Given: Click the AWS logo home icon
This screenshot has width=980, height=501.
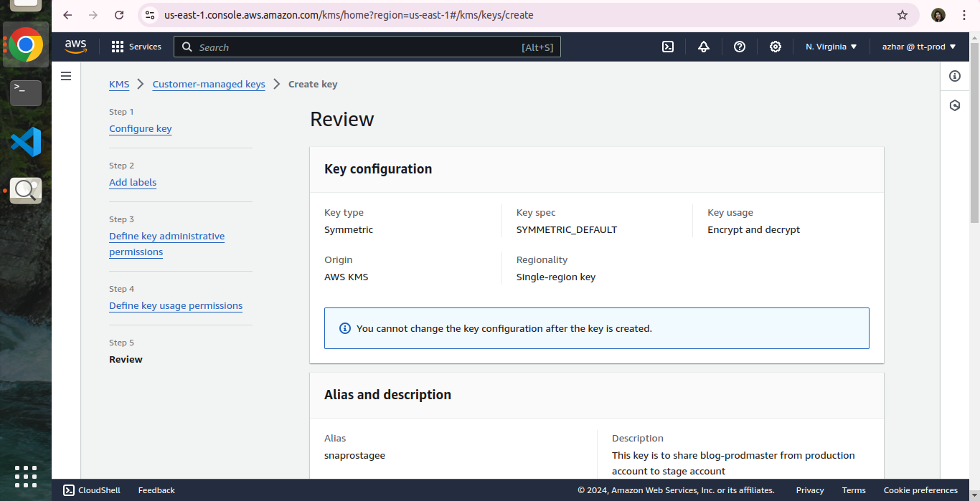Looking at the screenshot, I should 75,47.
